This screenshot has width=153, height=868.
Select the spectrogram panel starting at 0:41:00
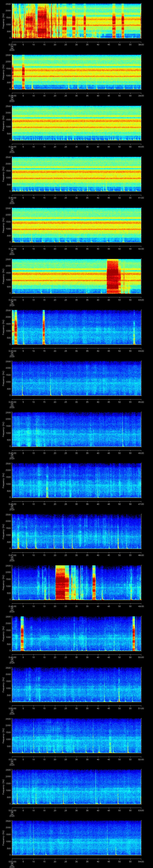click(x=76, y=225)
